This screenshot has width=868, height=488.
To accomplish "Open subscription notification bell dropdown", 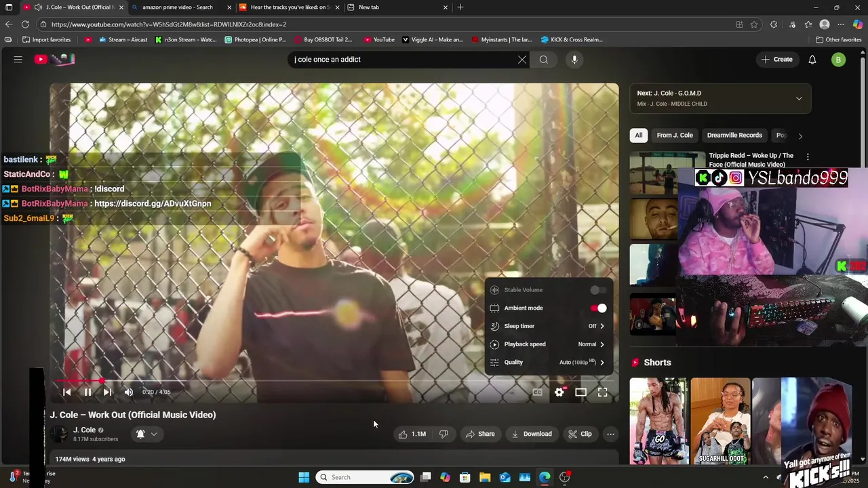I will (x=146, y=434).
